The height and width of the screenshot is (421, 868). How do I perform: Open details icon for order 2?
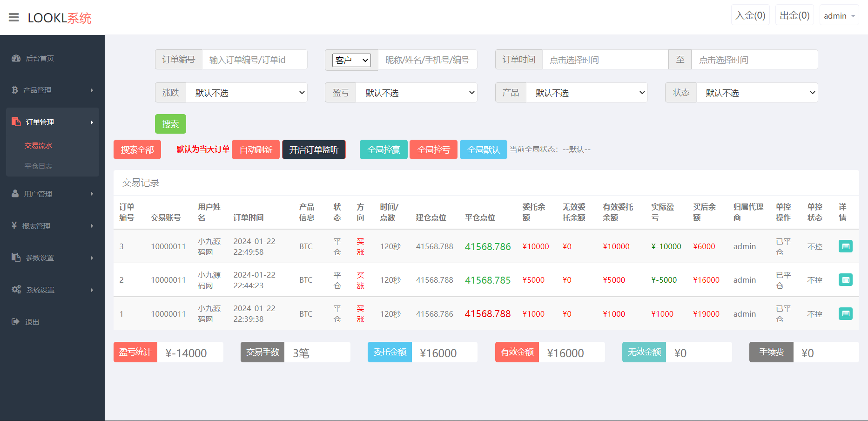click(845, 280)
